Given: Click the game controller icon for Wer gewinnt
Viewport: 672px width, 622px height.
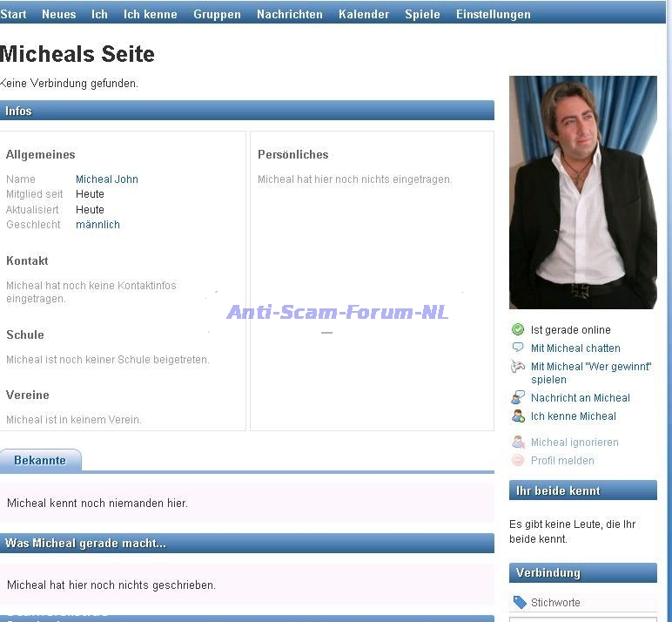Looking at the screenshot, I should pos(518,367).
